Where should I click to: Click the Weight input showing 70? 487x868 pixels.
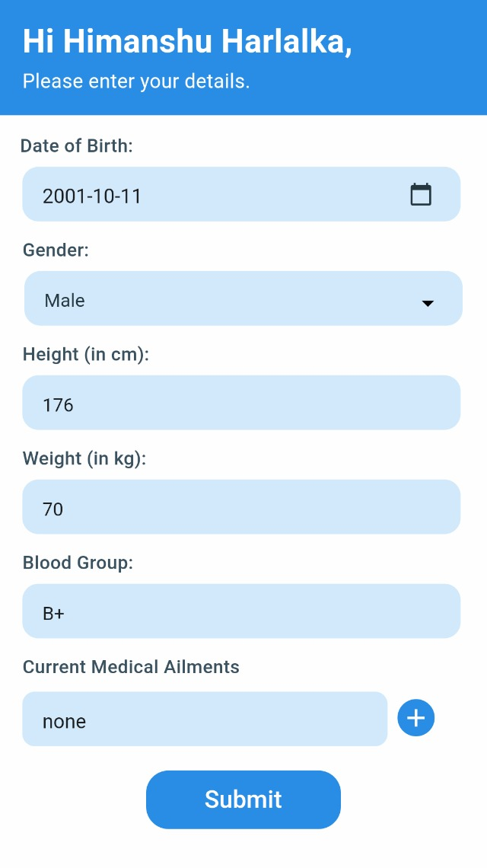click(241, 506)
